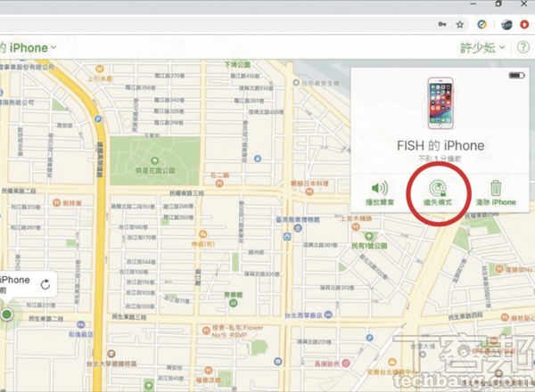
Task: Open the help question mark icon
Action: [x=523, y=47]
